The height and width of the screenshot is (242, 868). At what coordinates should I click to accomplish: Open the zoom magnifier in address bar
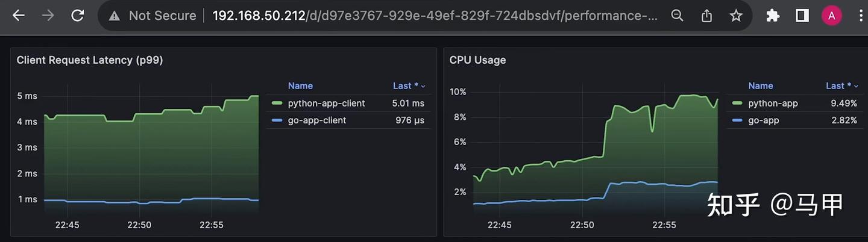(x=678, y=16)
